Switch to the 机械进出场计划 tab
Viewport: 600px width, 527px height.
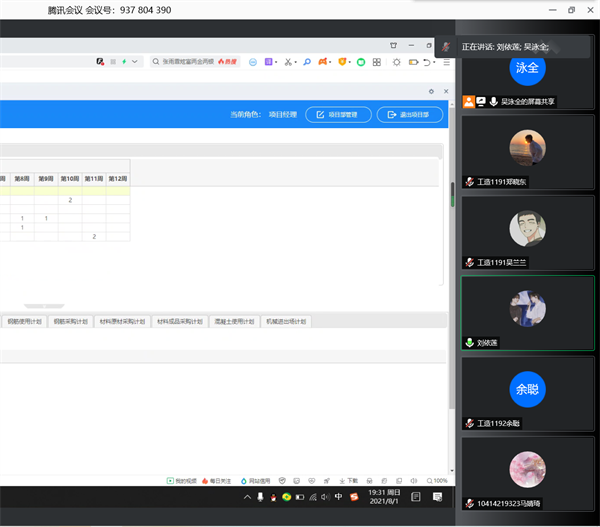click(x=287, y=322)
